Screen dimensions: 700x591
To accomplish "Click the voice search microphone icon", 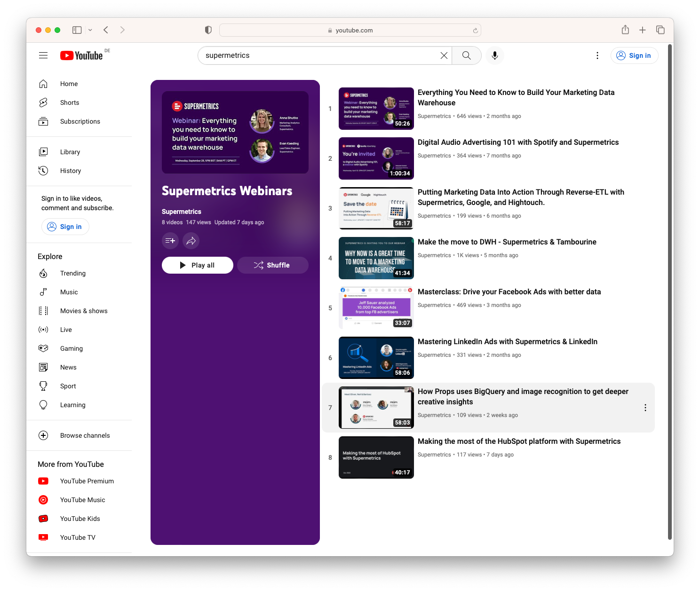I will (495, 55).
